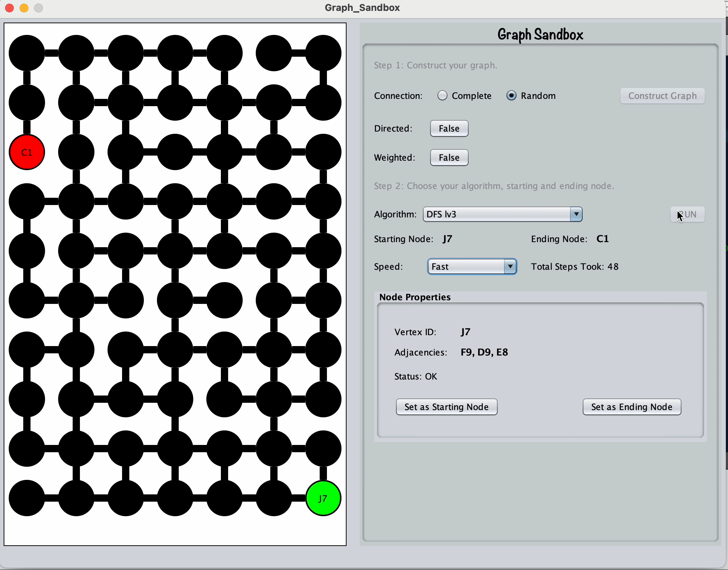Image resolution: width=728 pixels, height=570 pixels.
Task: Select the Random connection radio button
Action: tap(511, 96)
